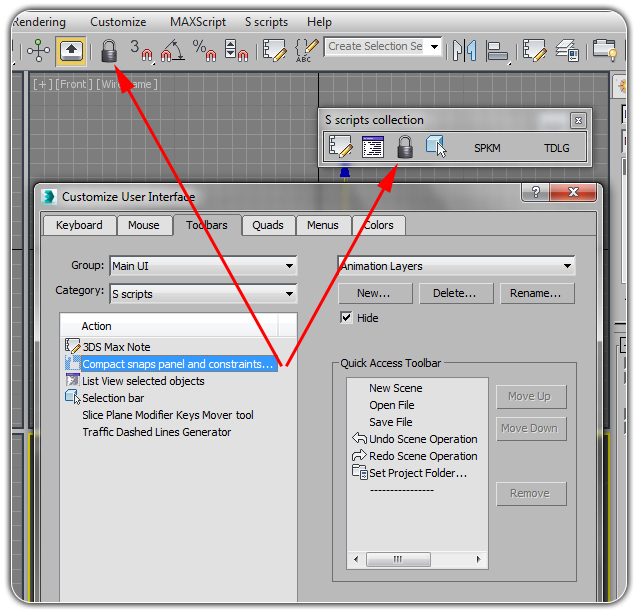
Task: Click the Move Down button
Action: click(x=531, y=428)
